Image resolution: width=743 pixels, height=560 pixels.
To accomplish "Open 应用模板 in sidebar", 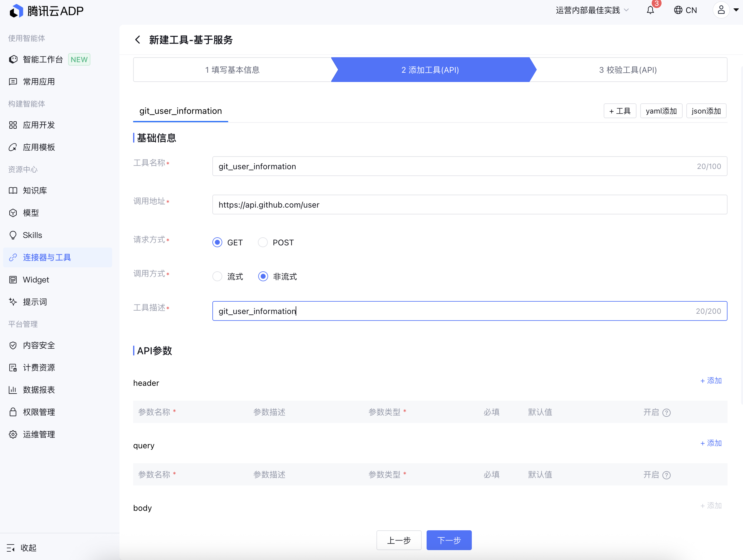I will (x=39, y=147).
